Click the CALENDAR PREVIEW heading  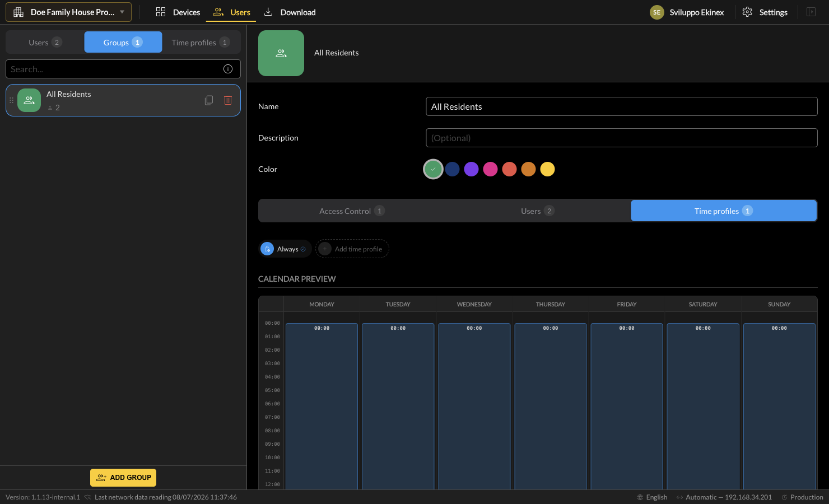pyautogui.click(x=297, y=279)
